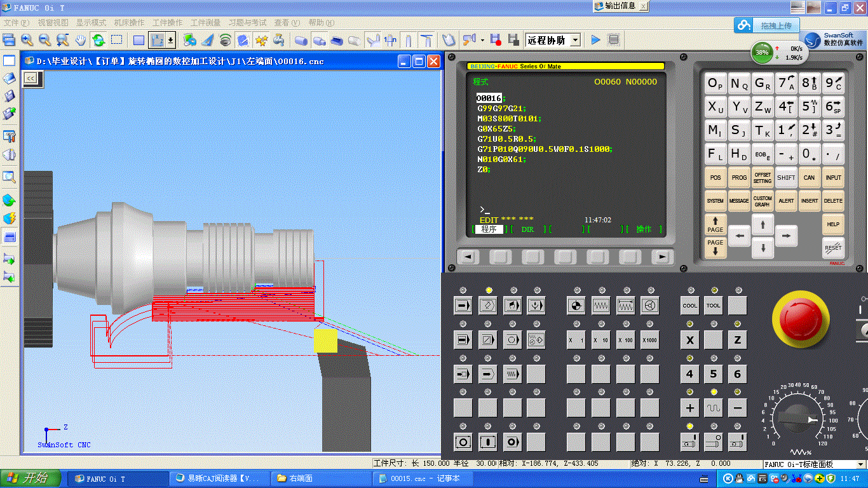Click the spindle clockwise key

pyautogui.click(x=689, y=442)
